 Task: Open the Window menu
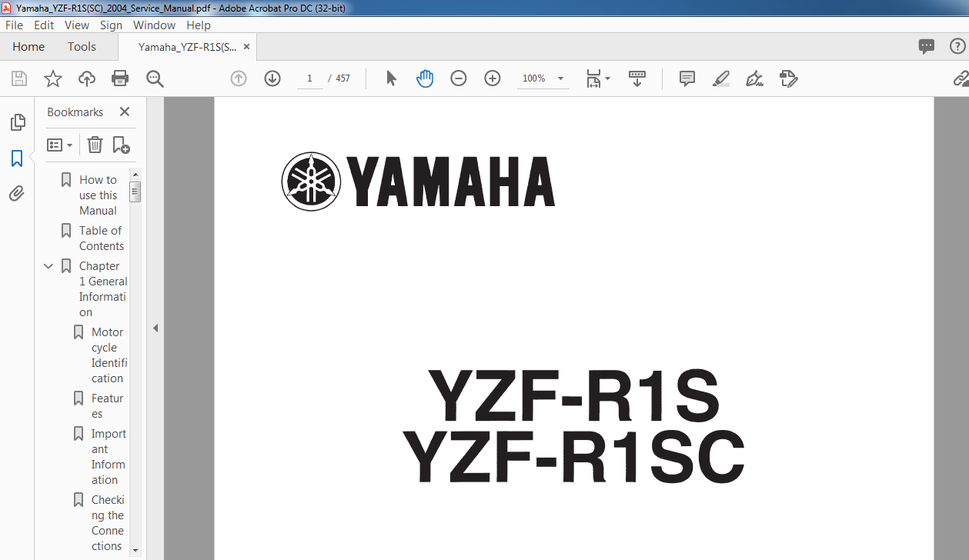(x=154, y=25)
